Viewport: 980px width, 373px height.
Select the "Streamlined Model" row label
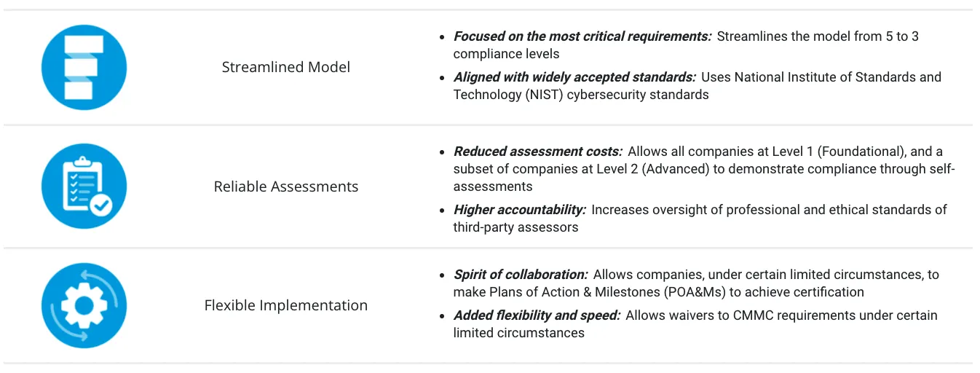[x=286, y=67]
